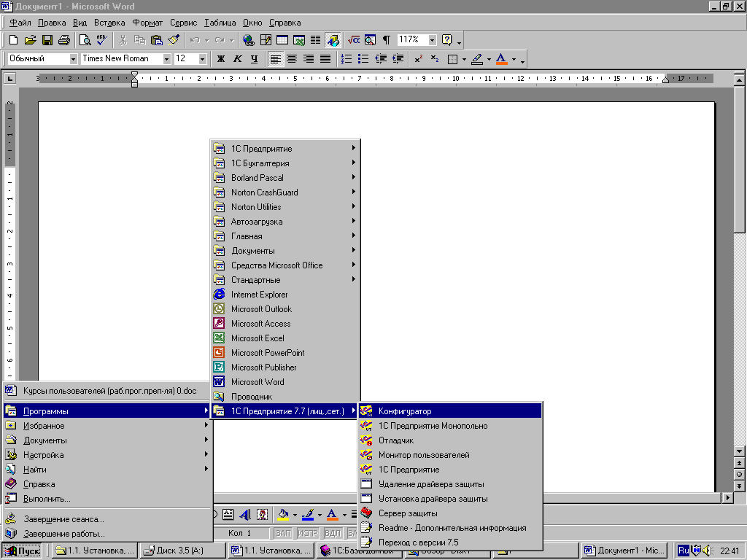Toggle right text alignment
This screenshot has height=560, width=747.
click(x=309, y=59)
